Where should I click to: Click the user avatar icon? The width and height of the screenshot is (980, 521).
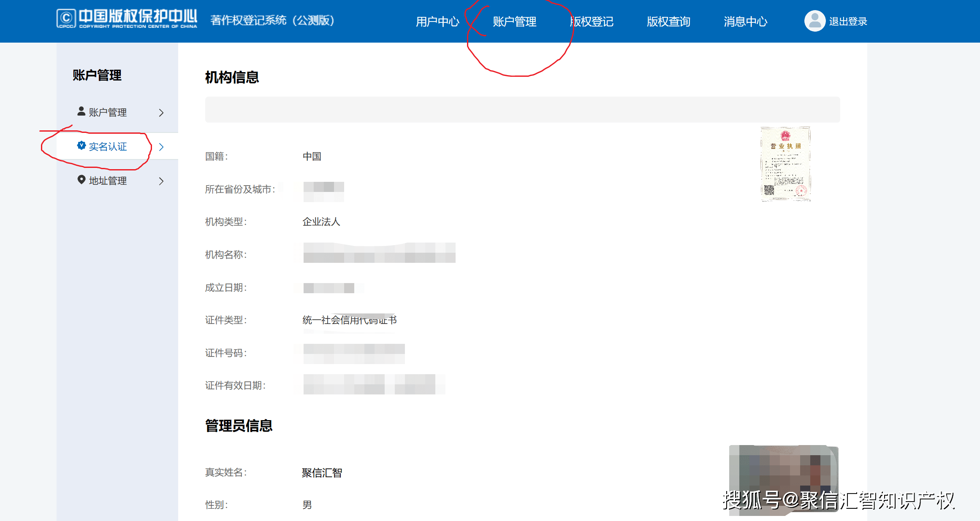(x=814, y=21)
